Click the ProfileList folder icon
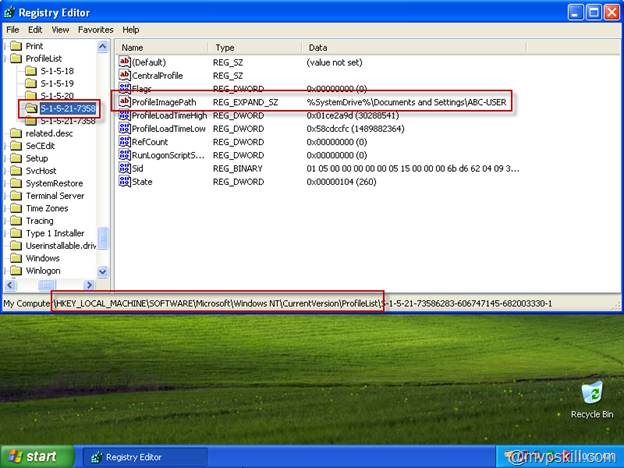This screenshot has width=624, height=468. click(x=16, y=58)
